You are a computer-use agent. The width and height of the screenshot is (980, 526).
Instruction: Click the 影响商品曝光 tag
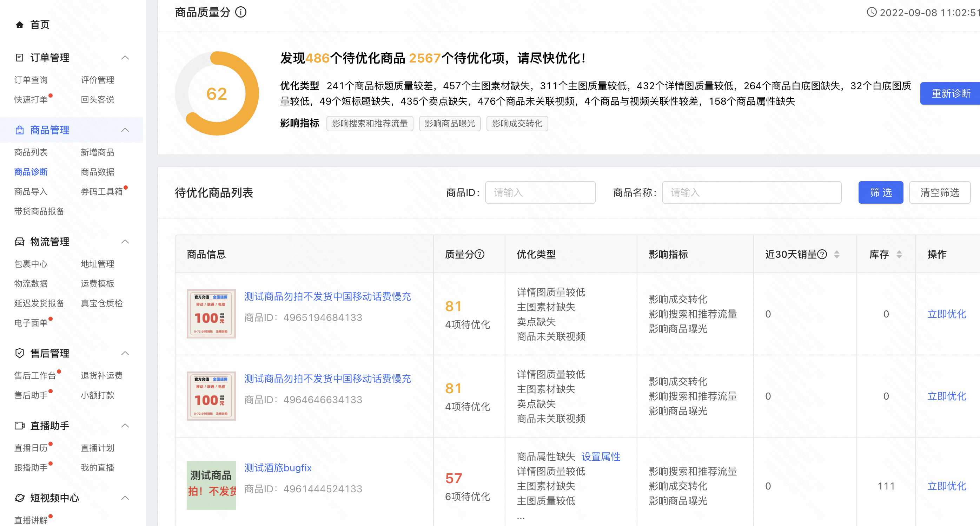[450, 124]
